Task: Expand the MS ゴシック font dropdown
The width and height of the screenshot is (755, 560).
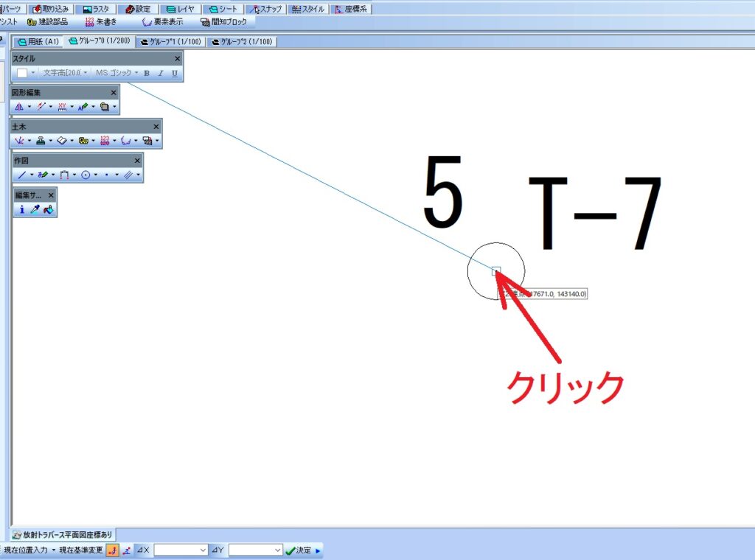Action: 136,73
